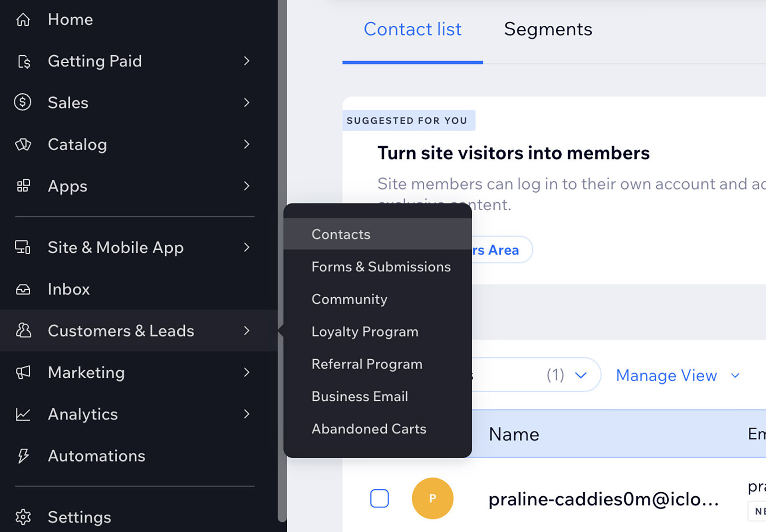Click the Settings gear icon
Screen dimensions: 766x532
(x=23, y=517)
